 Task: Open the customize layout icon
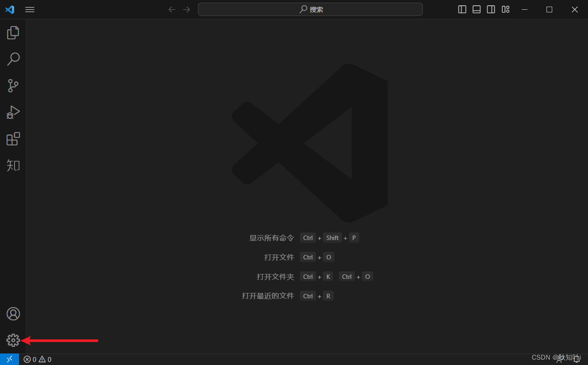click(505, 9)
